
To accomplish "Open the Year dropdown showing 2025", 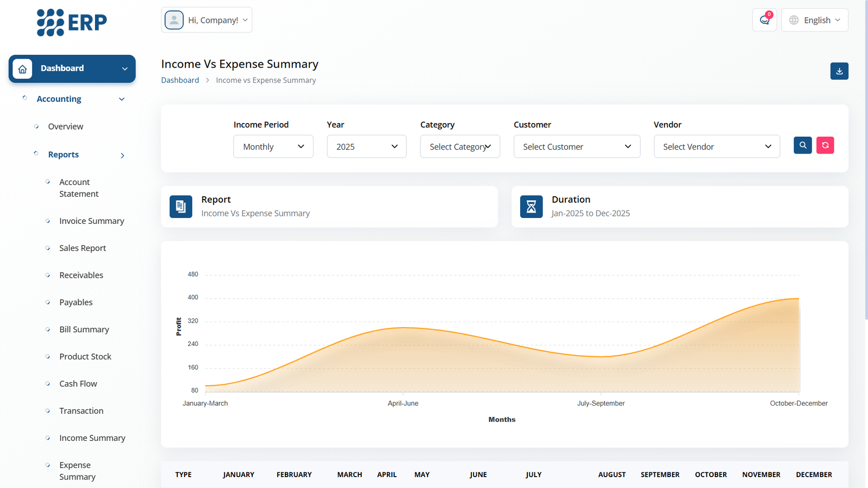I will click(366, 146).
